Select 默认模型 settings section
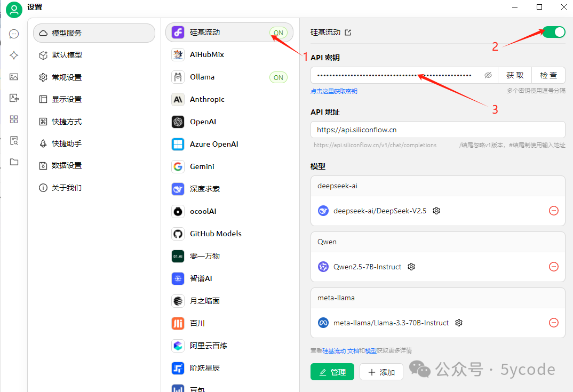 [x=94, y=55]
